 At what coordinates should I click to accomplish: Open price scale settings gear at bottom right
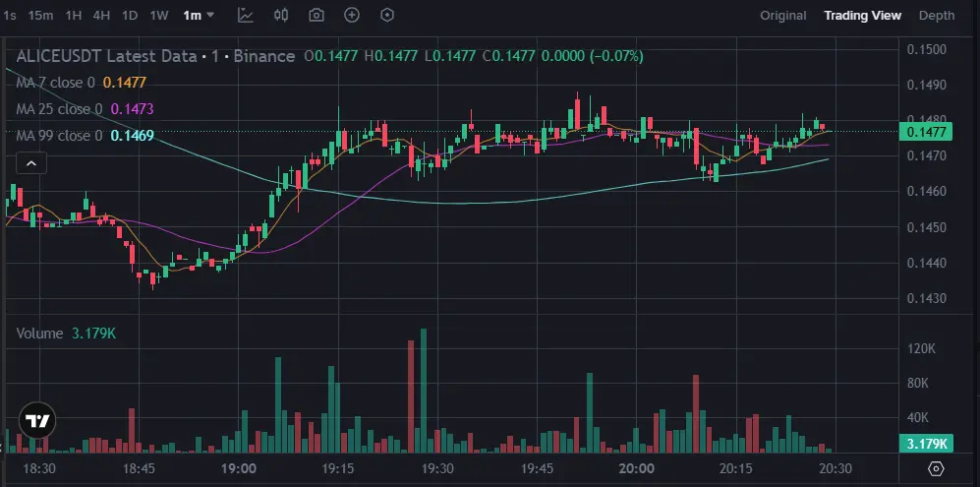coord(936,468)
